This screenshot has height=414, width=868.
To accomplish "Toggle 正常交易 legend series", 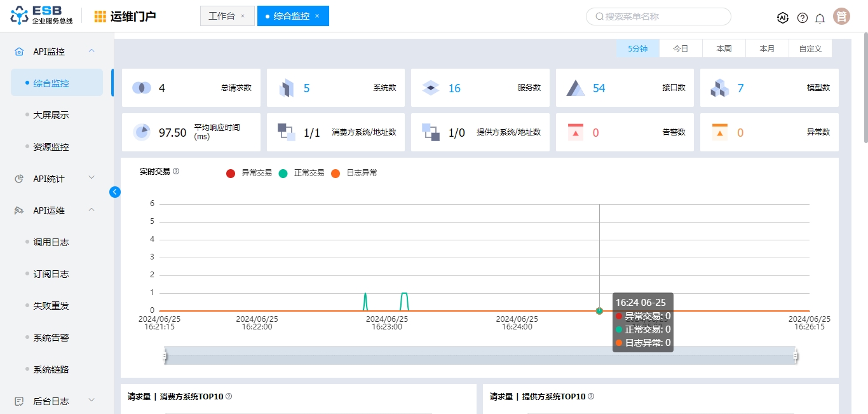I will 301,173.
